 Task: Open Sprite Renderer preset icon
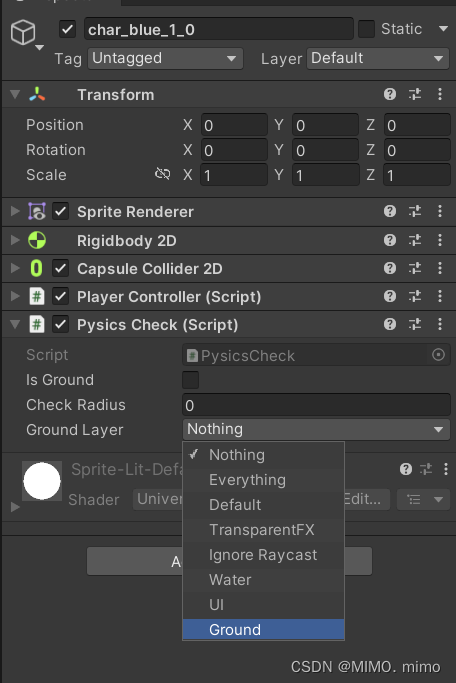point(415,211)
